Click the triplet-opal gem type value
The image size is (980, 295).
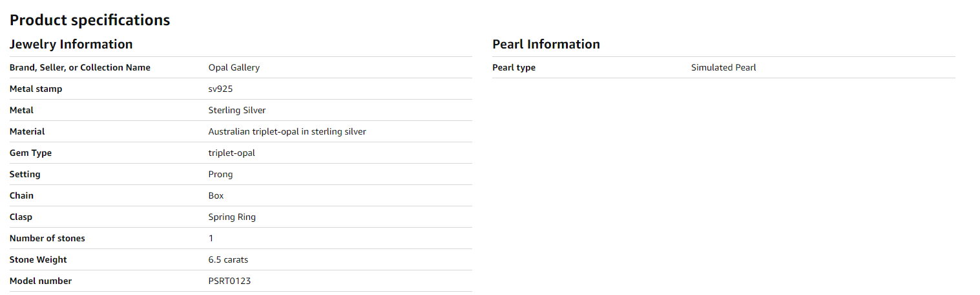click(231, 153)
